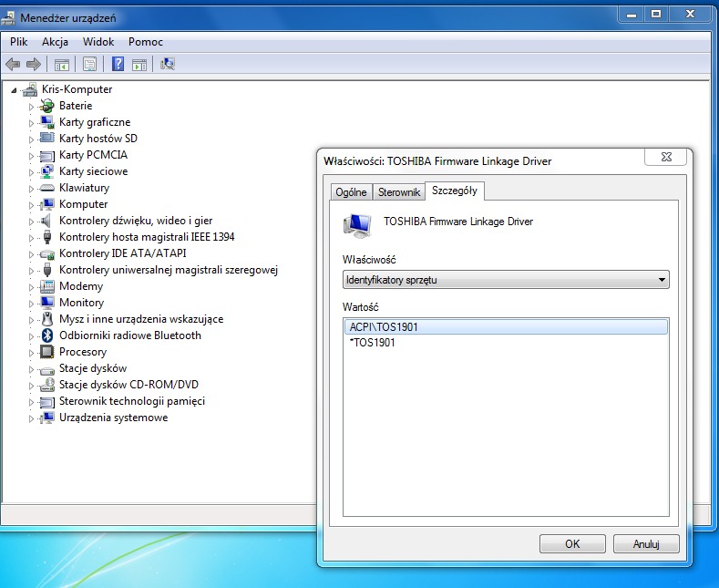Click the action pane toggle toolbar icon
The image size is (719, 588).
coord(139,64)
